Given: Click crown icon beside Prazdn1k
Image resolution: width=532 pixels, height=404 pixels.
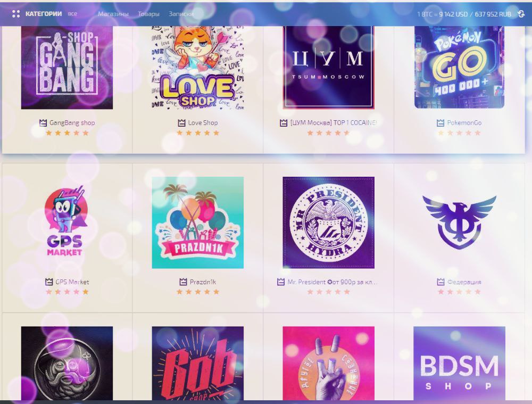Looking at the screenshot, I should [183, 282].
